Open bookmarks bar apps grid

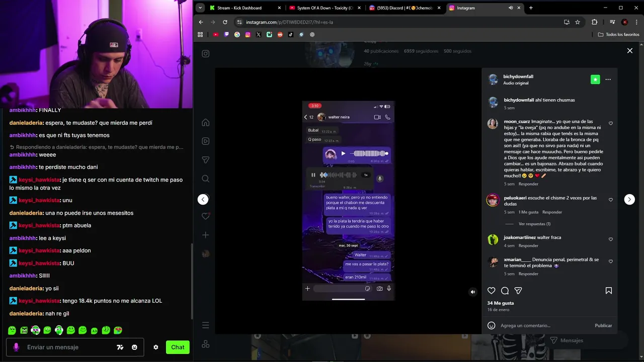[x=200, y=35]
